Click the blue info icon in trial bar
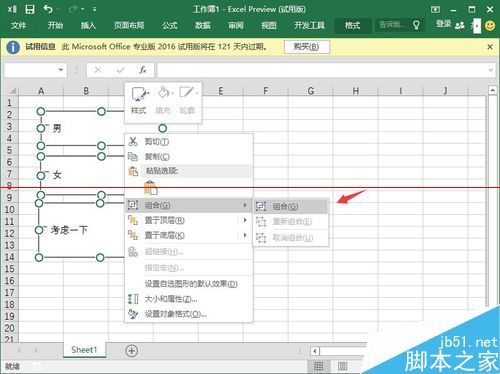The width and height of the screenshot is (500, 374). point(13,47)
